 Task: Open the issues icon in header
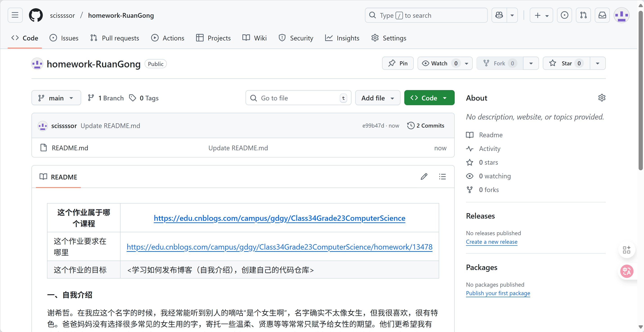tap(564, 15)
